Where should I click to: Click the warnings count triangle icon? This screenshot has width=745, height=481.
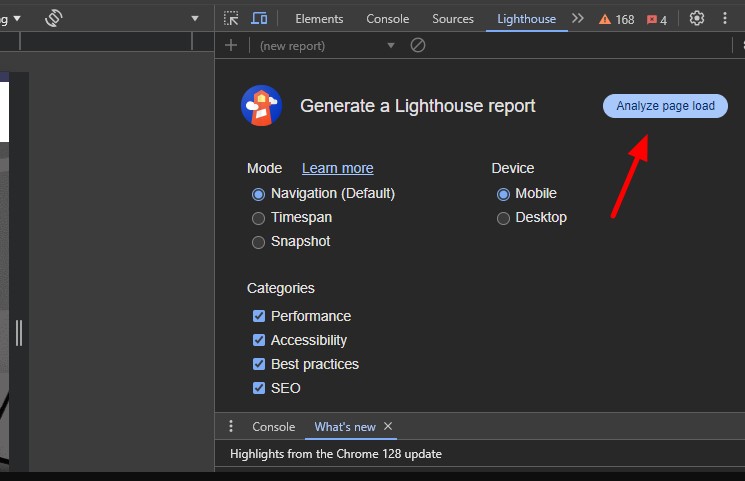pyautogui.click(x=605, y=19)
